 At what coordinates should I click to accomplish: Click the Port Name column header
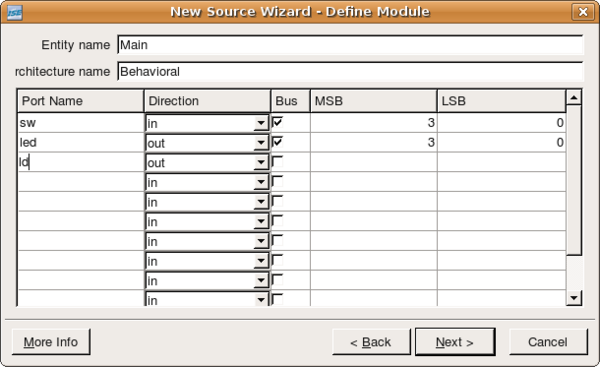point(81,101)
